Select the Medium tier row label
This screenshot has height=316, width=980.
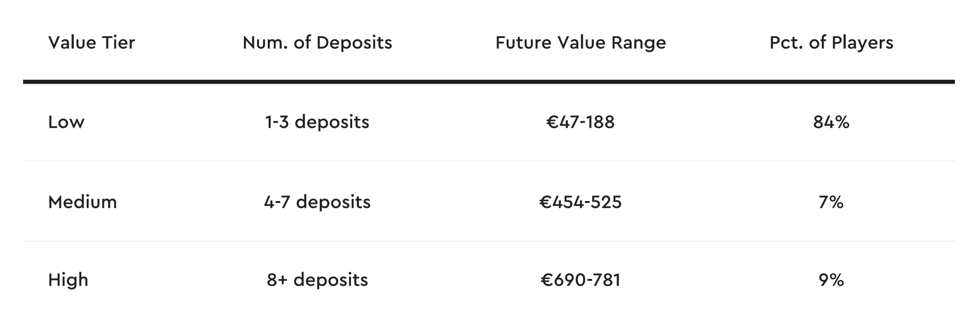coord(83,202)
